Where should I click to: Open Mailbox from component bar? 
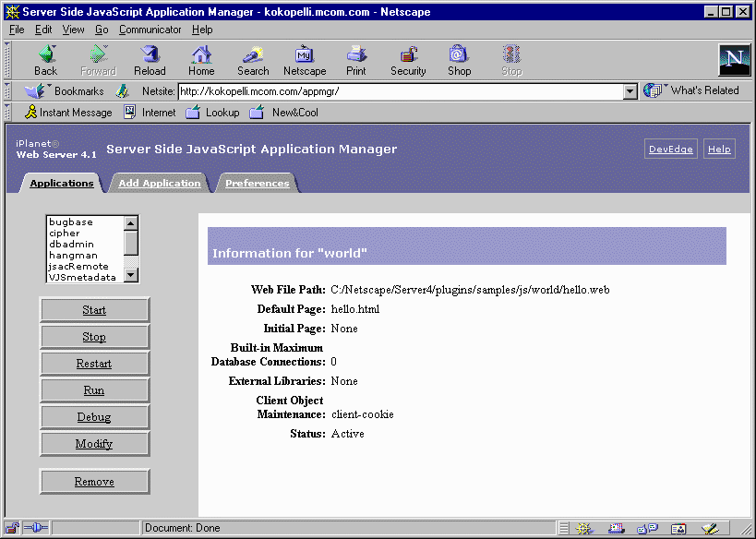[617, 529]
